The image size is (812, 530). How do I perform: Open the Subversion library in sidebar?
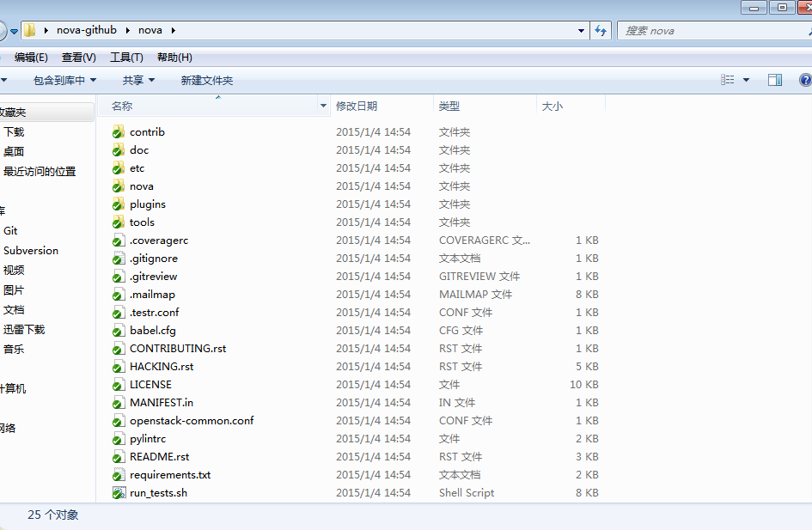click(x=31, y=251)
